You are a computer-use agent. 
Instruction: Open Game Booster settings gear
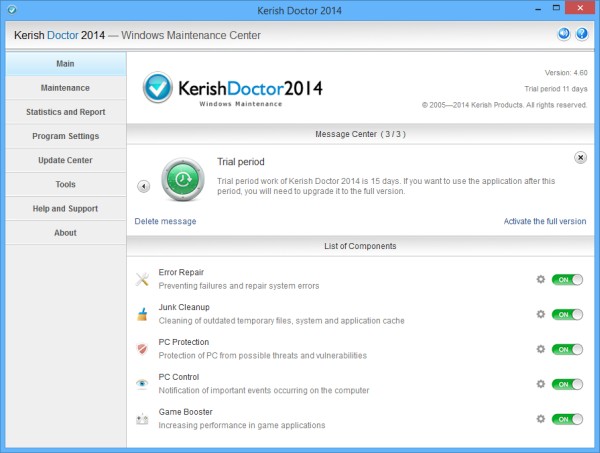pyautogui.click(x=541, y=419)
